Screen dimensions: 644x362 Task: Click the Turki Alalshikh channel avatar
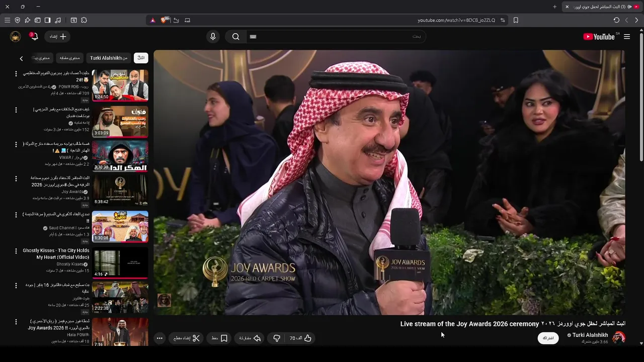point(619,337)
